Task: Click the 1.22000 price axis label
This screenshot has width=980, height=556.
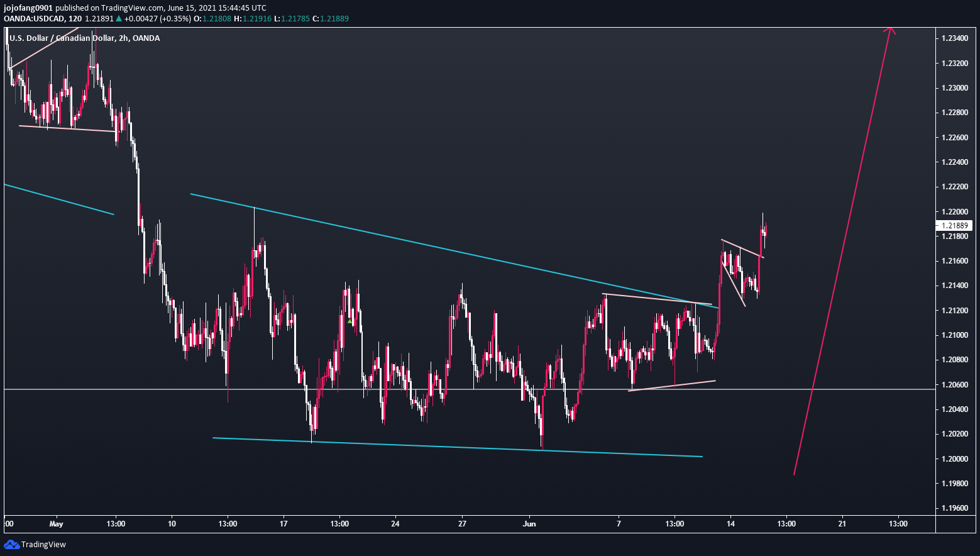Action: pyautogui.click(x=954, y=211)
